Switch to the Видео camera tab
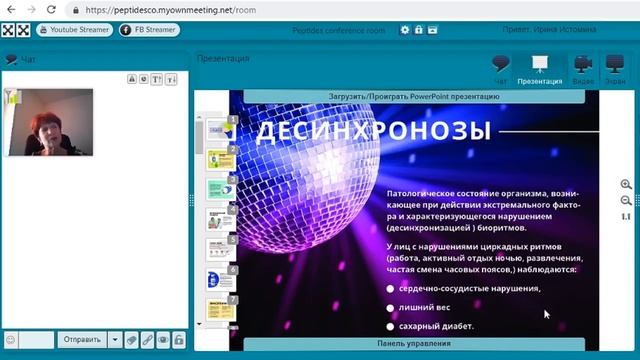The width and height of the screenshot is (640, 360). [x=583, y=69]
